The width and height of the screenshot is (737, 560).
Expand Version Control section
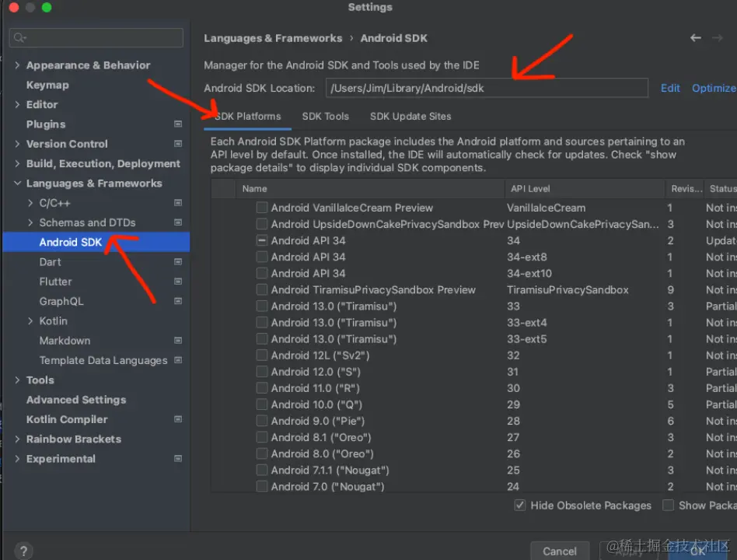(x=17, y=144)
